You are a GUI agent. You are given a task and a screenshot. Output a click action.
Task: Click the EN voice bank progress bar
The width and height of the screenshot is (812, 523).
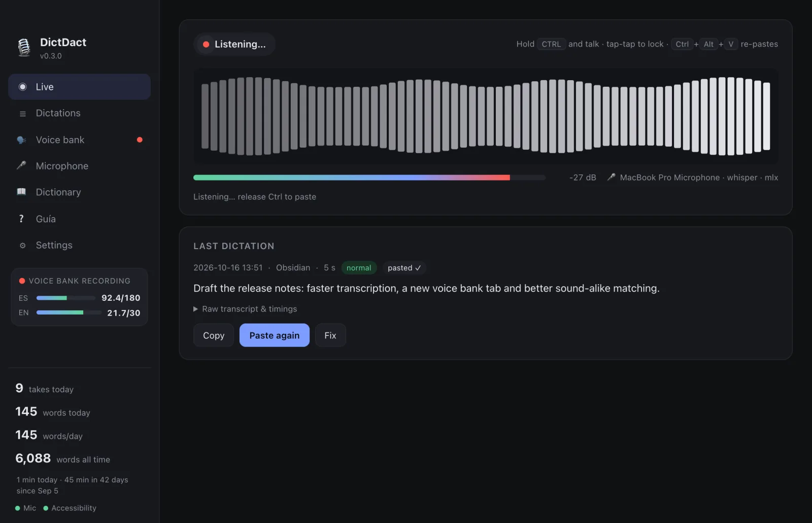[69, 312]
